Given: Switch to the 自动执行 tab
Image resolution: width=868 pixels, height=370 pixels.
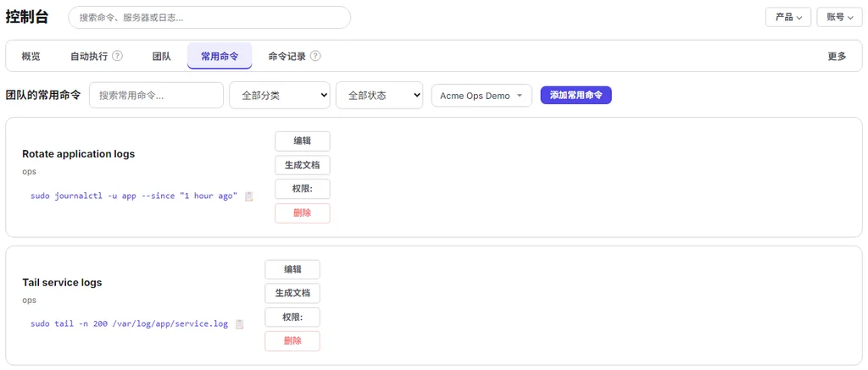Looking at the screenshot, I should [x=89, y=56].
